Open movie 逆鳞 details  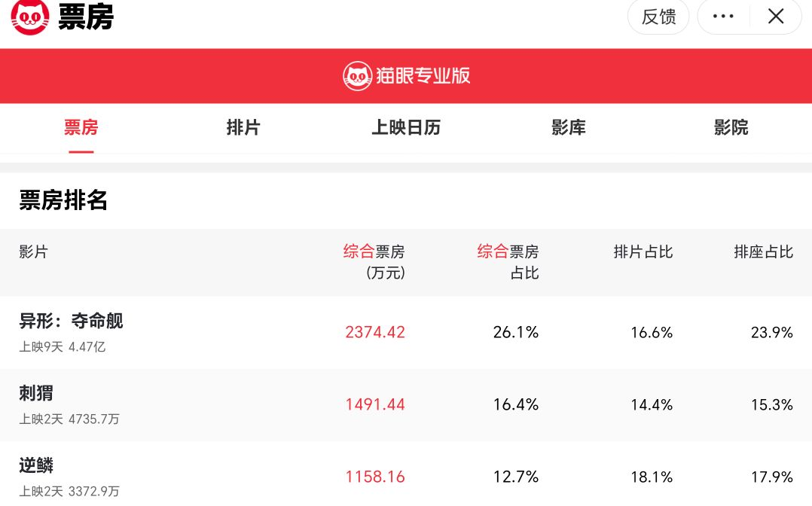(x=36, y=465)
